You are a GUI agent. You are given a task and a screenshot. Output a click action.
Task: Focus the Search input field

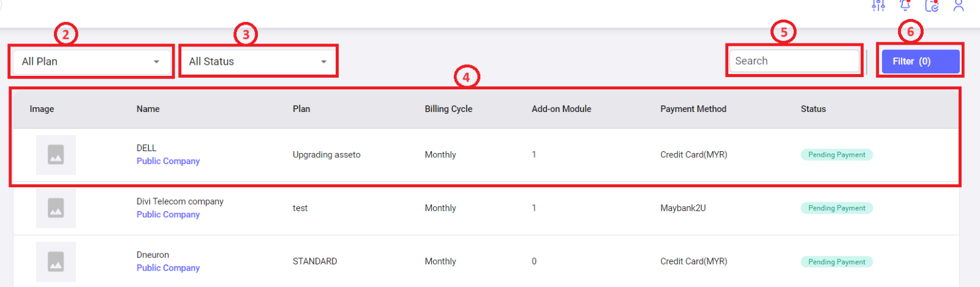point(794,61)
